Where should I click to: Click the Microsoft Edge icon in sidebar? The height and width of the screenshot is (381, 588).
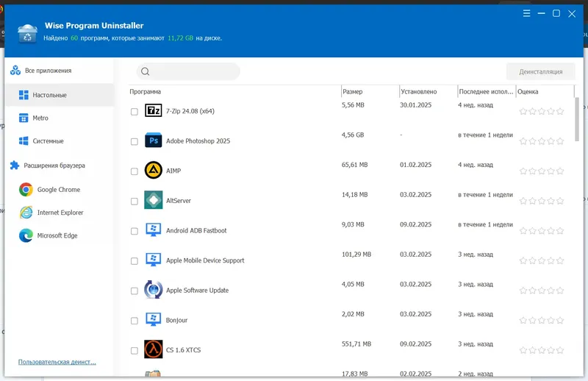coord(26,235)
